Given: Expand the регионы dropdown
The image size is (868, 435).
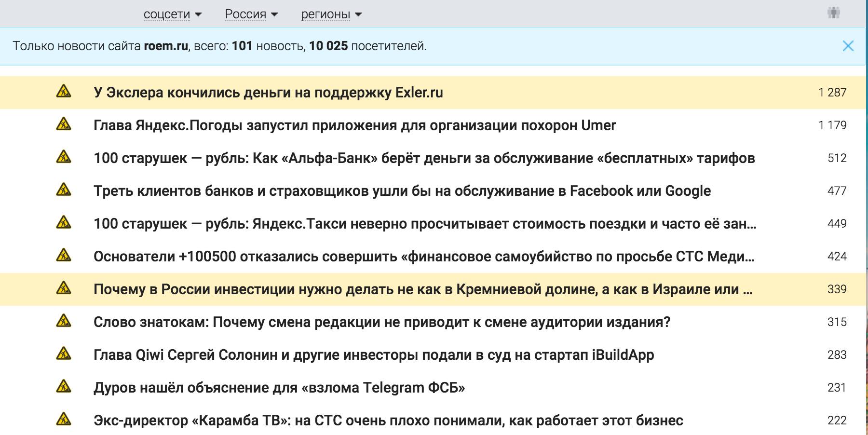Looking at the screenshot, I should point(331,14).
